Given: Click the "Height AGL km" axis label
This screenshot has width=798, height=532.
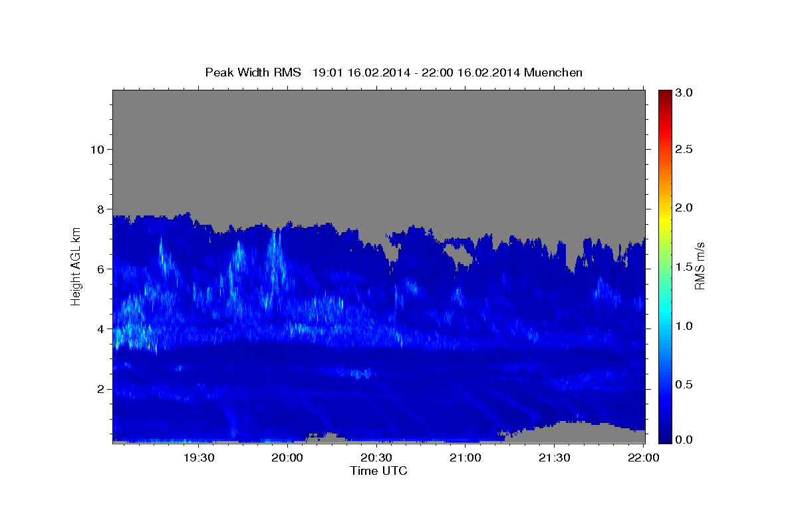Looking at the screenshot, I should (x=76, y=267).
